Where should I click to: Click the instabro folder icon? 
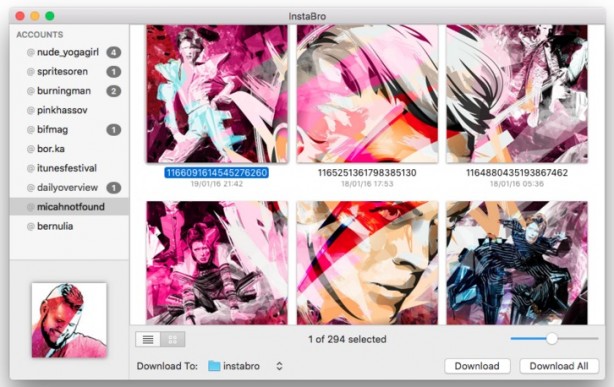click(214, 366)
